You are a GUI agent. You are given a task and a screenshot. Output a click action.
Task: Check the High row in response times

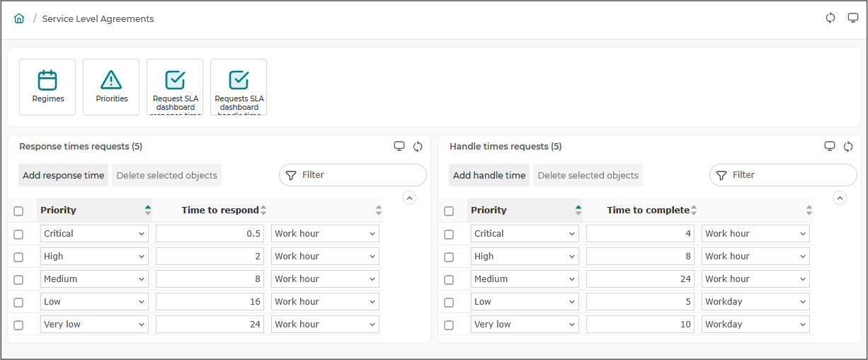18,257
